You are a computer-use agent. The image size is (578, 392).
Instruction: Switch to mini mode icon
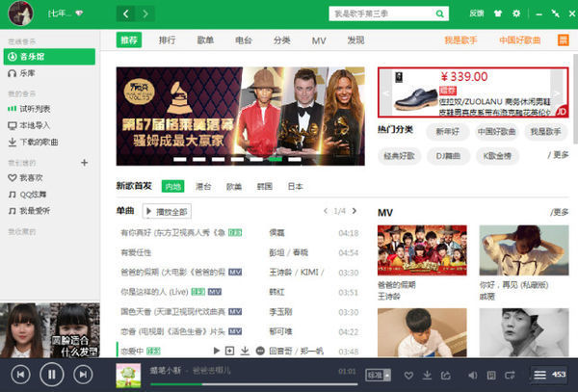pyautogui.click(x=555, y=14)
